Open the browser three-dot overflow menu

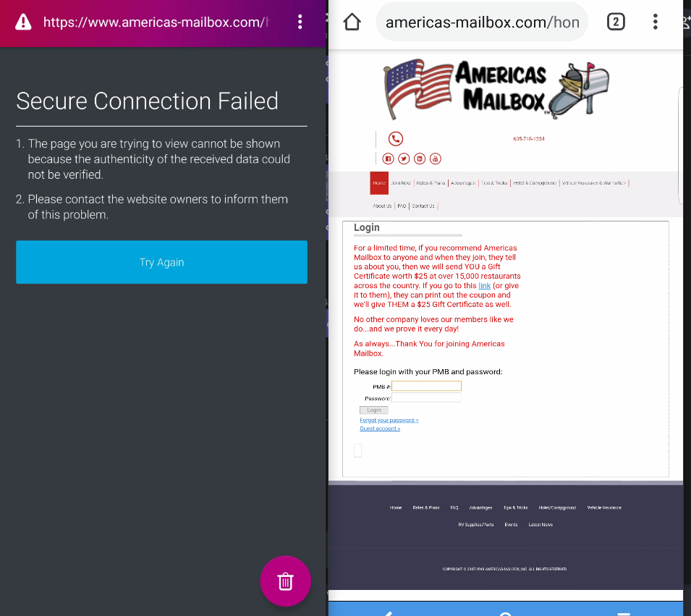(x=655, y=22)
